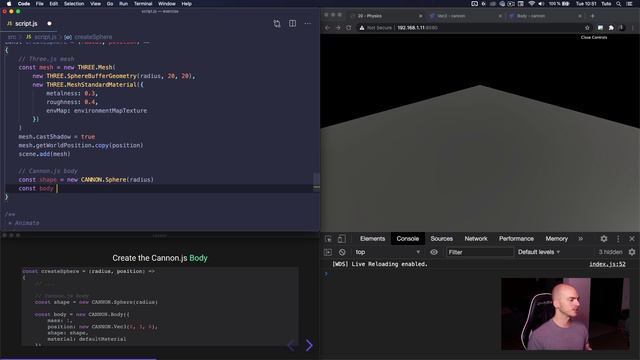
Task: Open the DevTools Console tab
Action: coord(407,239)
